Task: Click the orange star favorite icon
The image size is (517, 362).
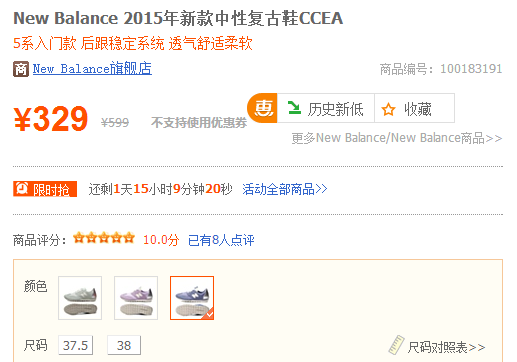Action: 388,109
